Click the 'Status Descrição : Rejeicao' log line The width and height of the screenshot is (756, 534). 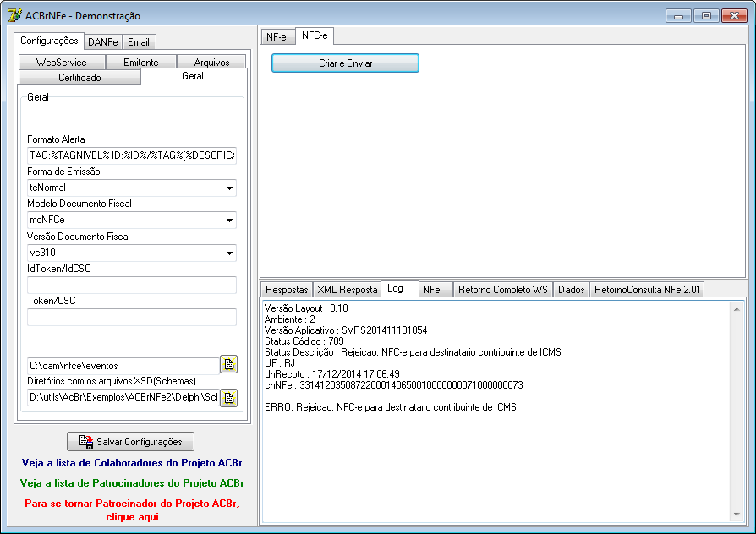coord(413,352)
